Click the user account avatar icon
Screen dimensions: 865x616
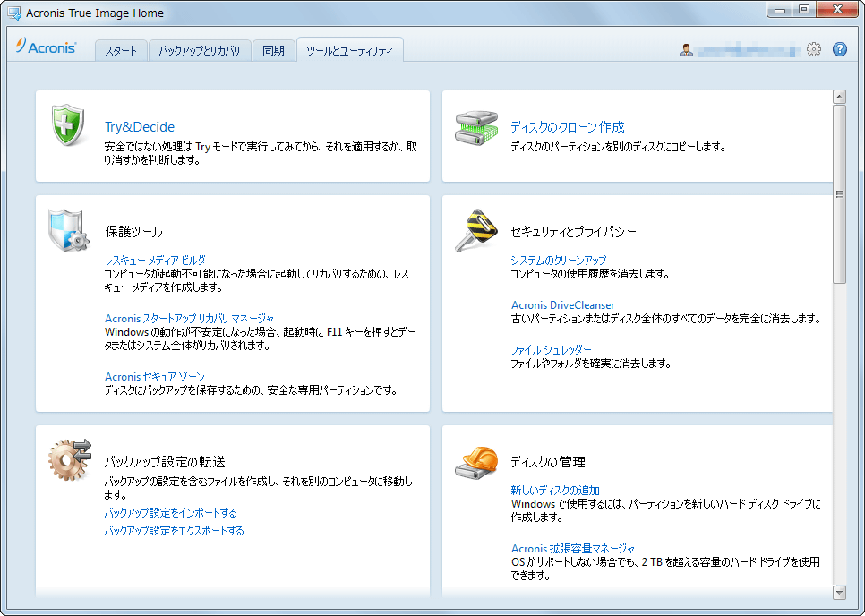click(686, 50)
